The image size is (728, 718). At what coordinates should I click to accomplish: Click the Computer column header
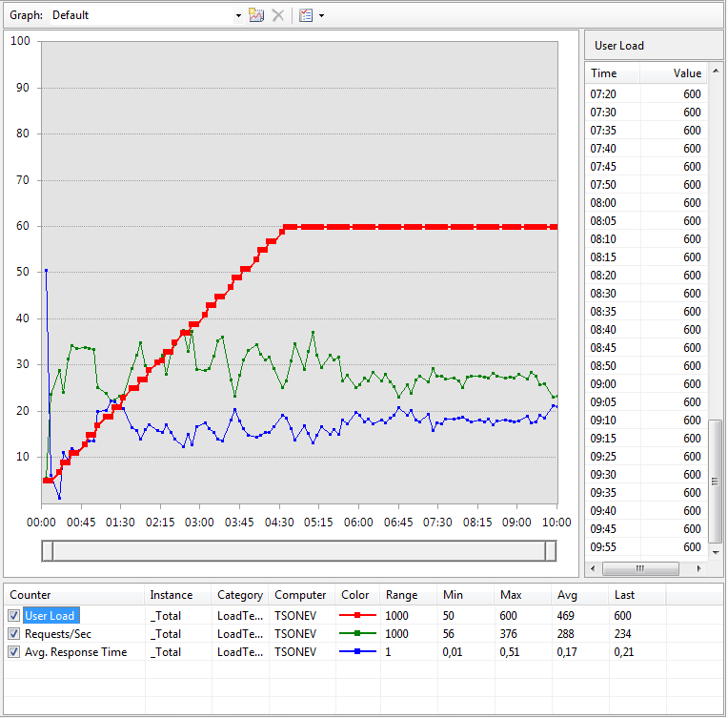(301, 595)
